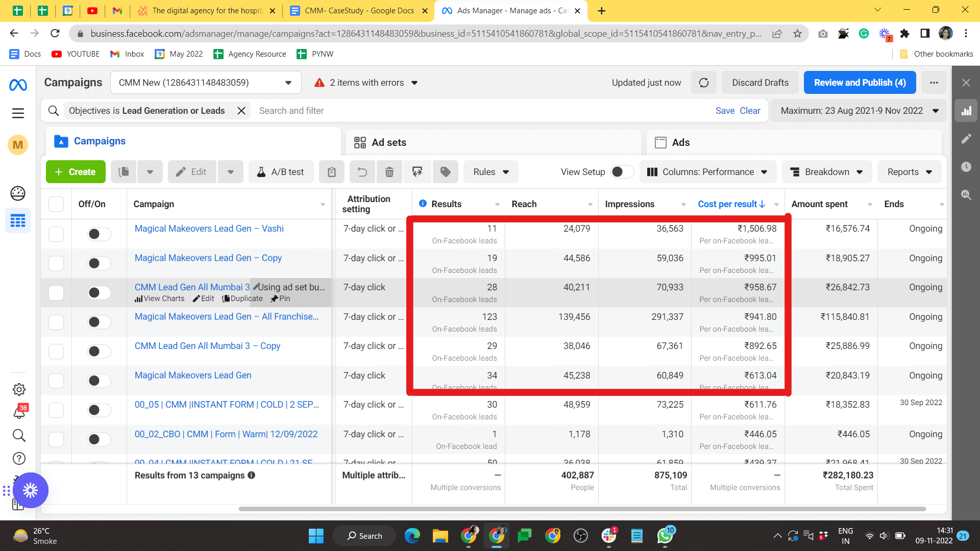Open the CMM New account selector dropdown
This screenshot has width=980, height=551.
pos(205,83)
